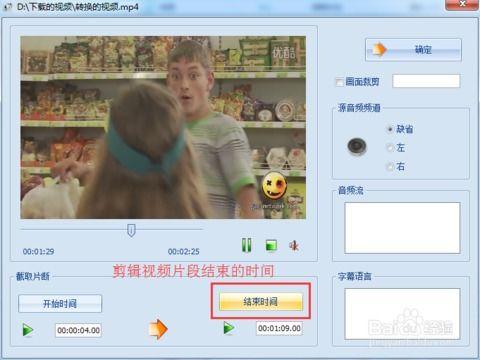Click inside the 音频流 list box
Image resolution: width=480 pixels, height=360 pixels.
(402, 228)
